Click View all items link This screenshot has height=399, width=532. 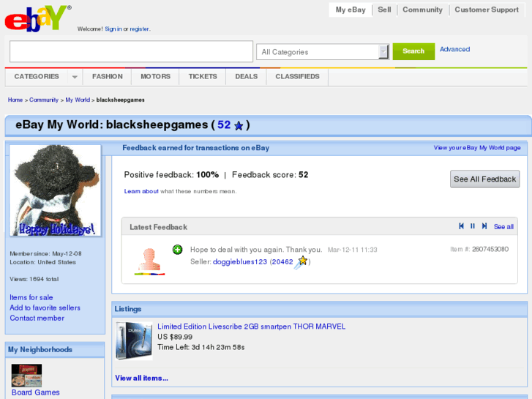coord(141,378)
